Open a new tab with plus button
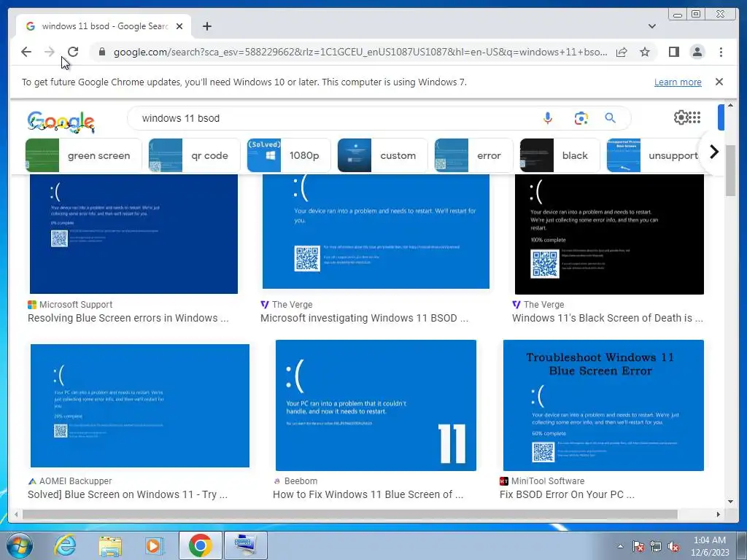The image size is (747, 560). pos(206,26)
